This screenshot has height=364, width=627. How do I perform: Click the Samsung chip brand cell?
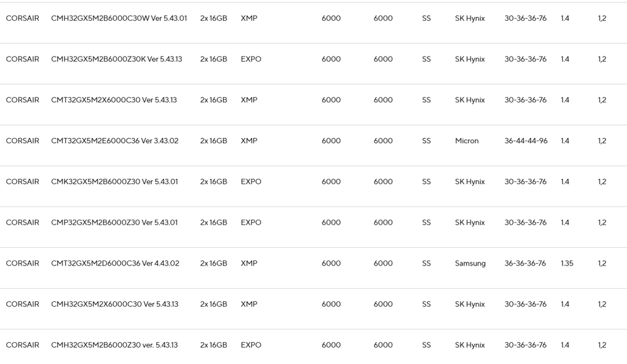[x=470, y=263]
